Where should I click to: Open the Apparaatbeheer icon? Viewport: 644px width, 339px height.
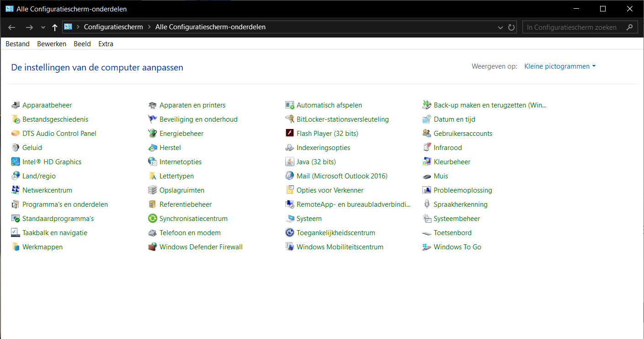[x=16, y=105]
